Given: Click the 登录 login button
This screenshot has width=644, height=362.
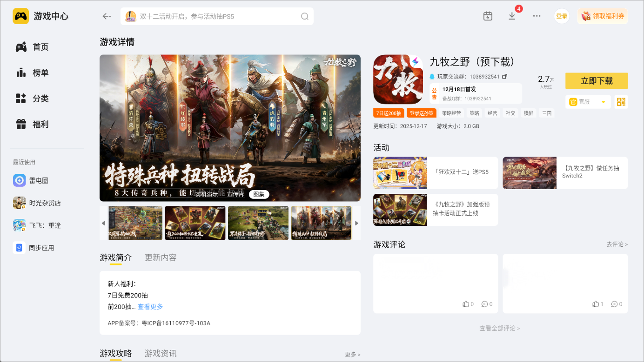Looking at the screenshot, I should (x=562, y=16).
